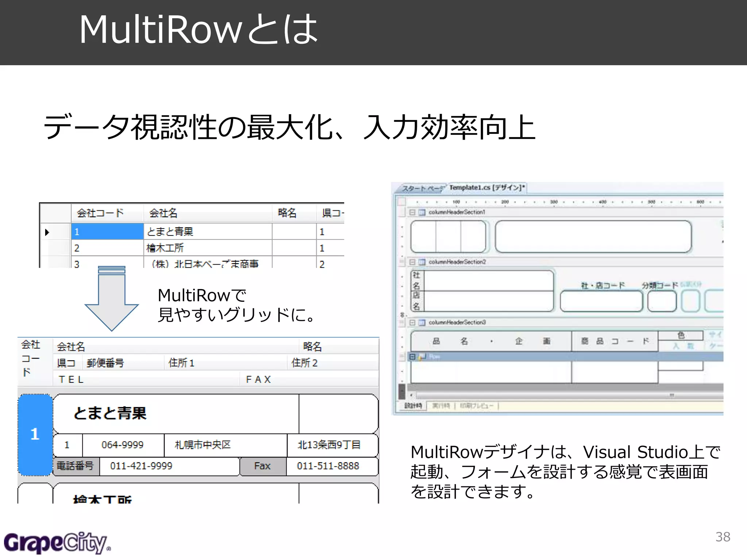The height and width of the screenshot is (560, 747).
Task: Select the 色 header cell
Action: point(681,335)
